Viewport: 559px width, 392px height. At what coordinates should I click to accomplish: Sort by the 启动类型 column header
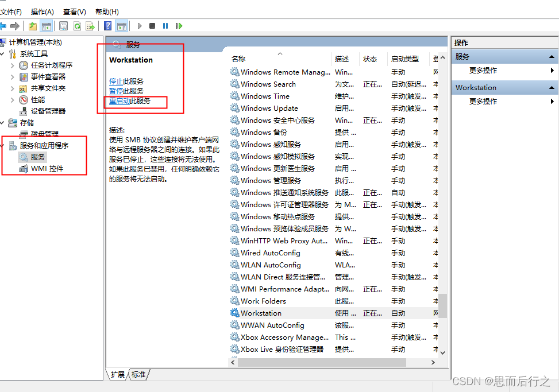pyautogui.click(x=408, y=59)
